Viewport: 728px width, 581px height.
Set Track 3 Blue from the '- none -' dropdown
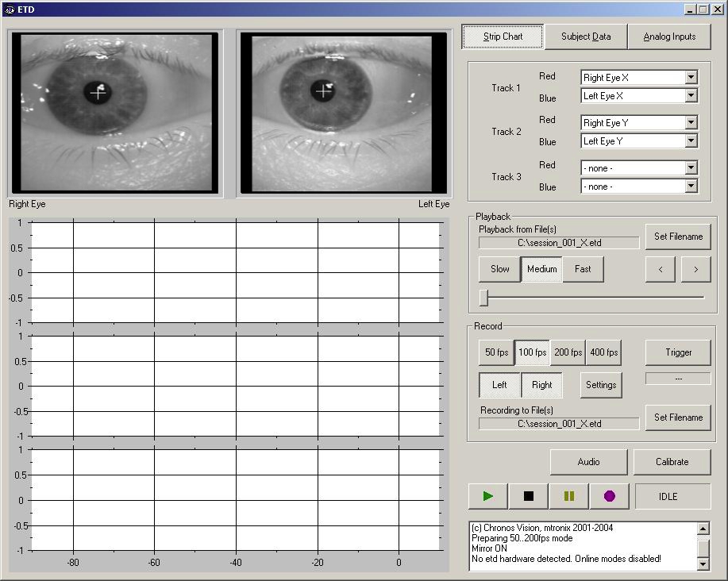click(x=638, y=186)
